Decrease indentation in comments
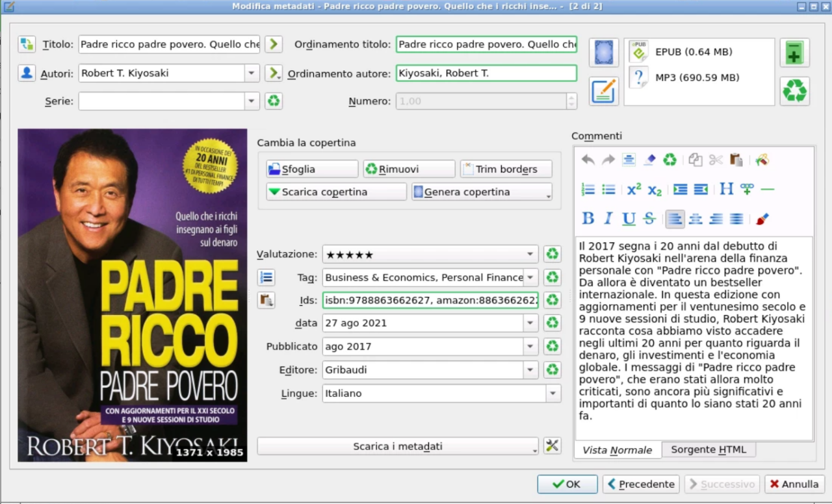This screenshot has height=504, width=832. point(701,190)
